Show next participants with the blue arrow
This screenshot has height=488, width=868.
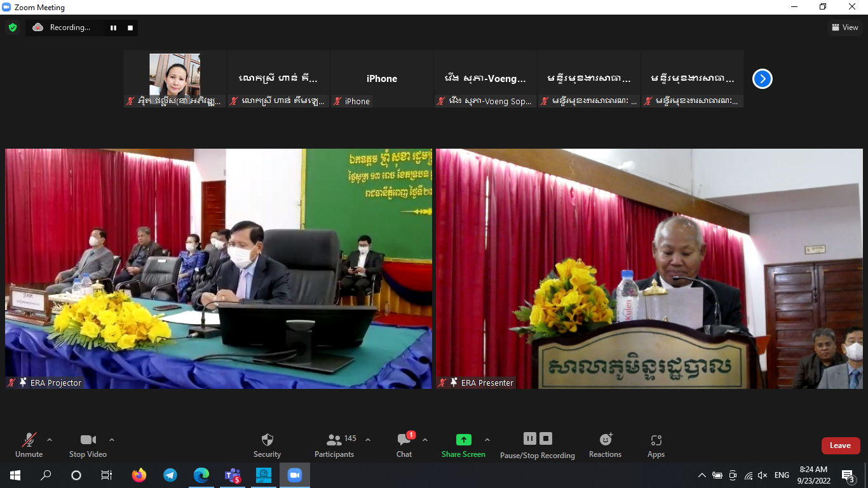coord(762,79)
